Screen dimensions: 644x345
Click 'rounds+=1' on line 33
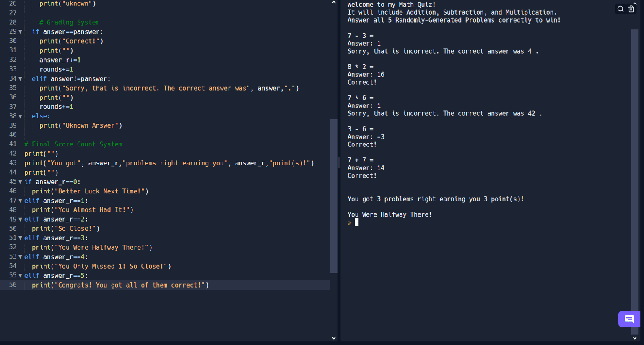(x=56, y=69)
